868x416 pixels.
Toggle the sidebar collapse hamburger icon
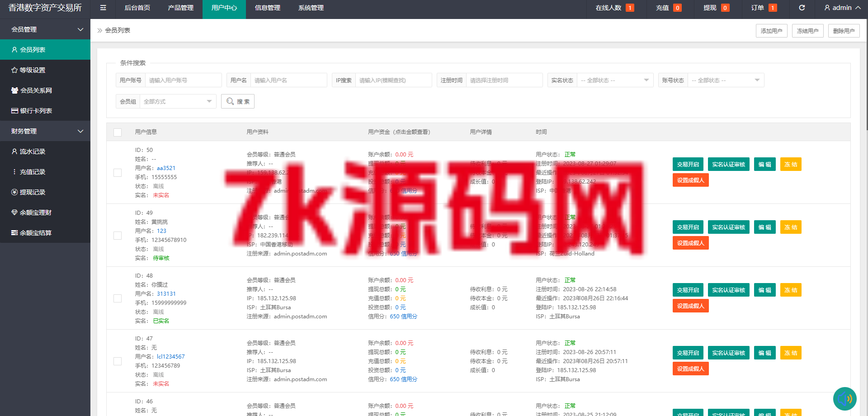click(103, 8)
